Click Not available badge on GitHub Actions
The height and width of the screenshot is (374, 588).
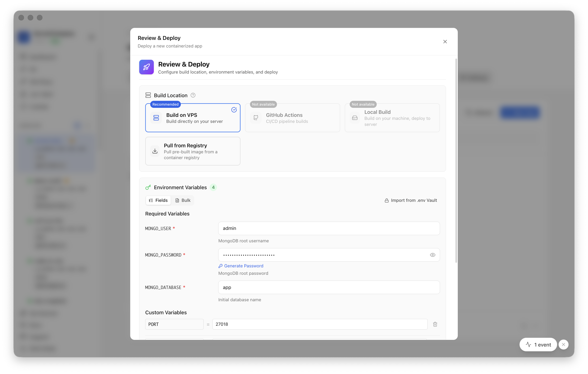tap(263, 104)
